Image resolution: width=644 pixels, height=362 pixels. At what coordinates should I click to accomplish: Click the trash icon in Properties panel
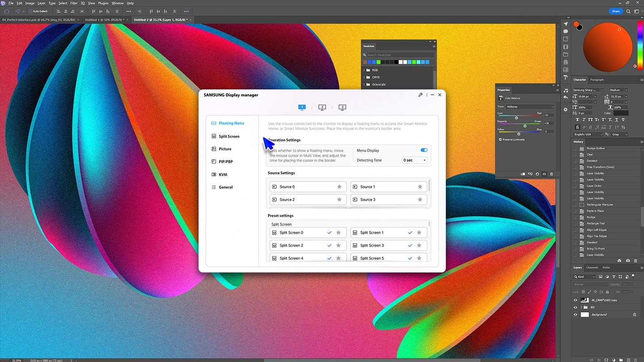551,174
